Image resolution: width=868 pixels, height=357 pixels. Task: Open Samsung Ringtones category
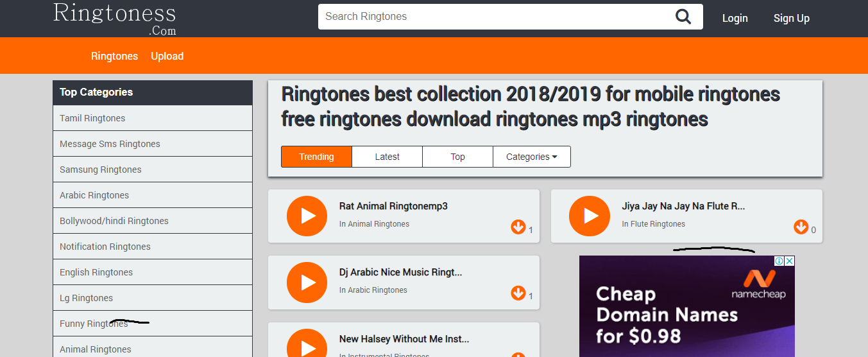(153, 170)
